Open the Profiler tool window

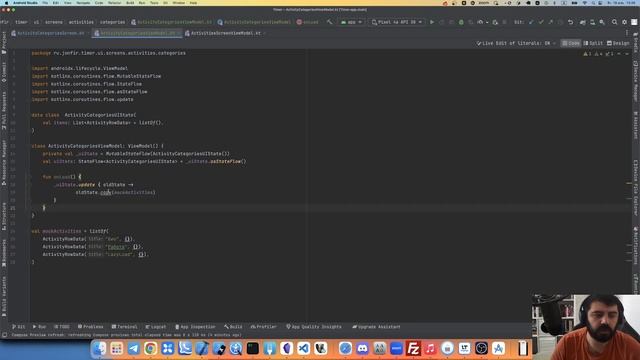click(x=264, y=327)
